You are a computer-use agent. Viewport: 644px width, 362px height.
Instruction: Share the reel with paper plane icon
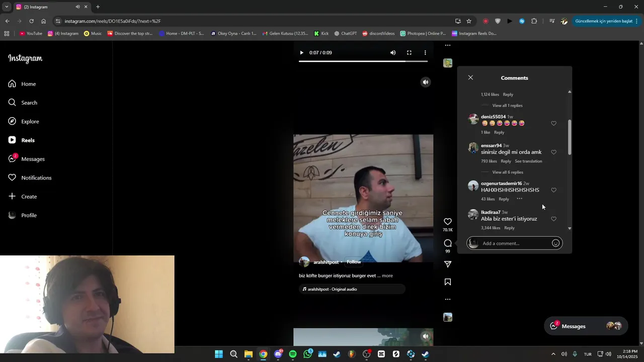pyautogui.click(x=448, y=264)
